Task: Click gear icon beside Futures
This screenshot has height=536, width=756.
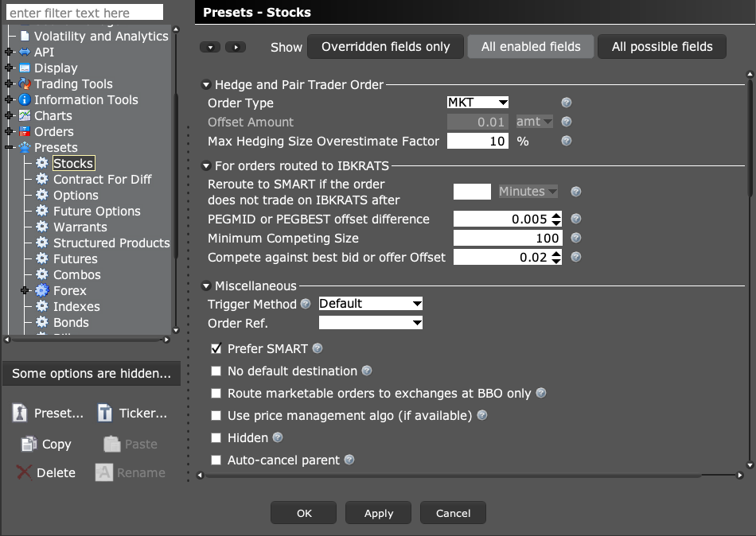Action: click(x=42, y=258)
